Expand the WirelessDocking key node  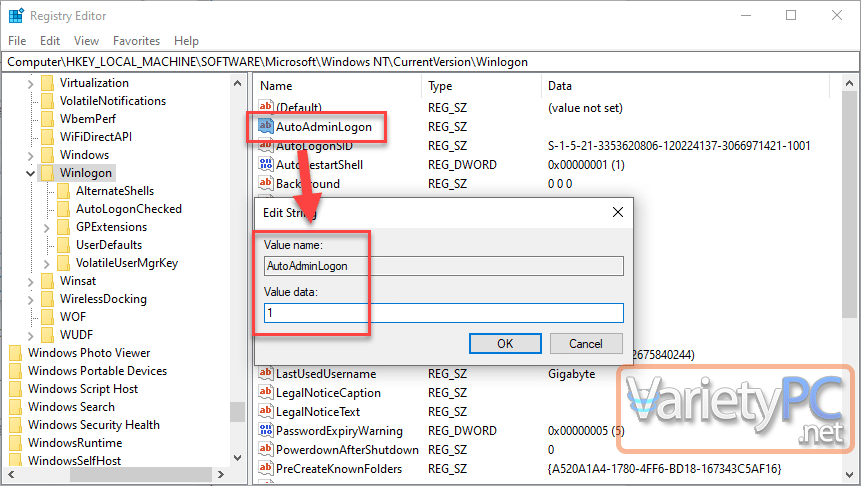tap(31, 300)
